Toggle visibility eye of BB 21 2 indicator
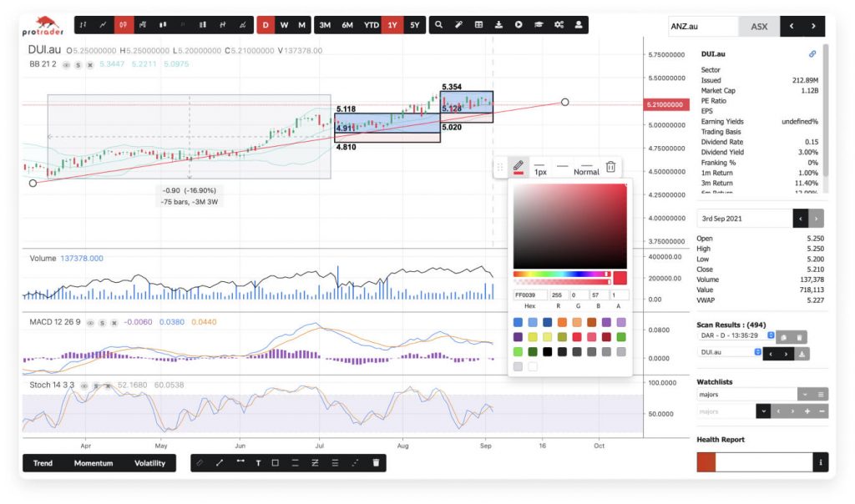The height and width of the screenshot is (504, 855). click(x=66, y=65)
